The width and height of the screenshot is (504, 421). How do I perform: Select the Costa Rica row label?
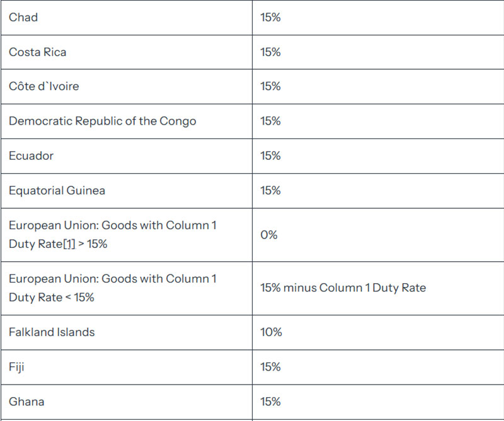point(38,52)
